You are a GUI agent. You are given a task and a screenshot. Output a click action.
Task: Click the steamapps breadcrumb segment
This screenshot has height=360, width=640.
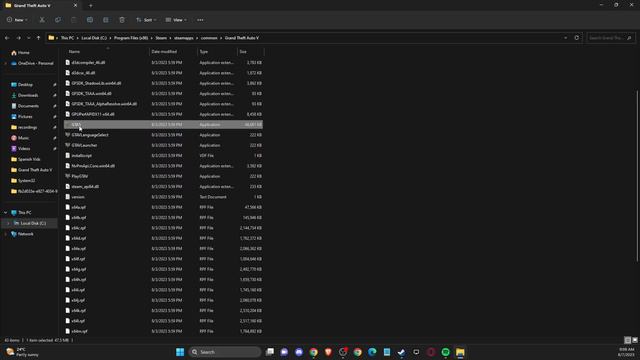(184, 38)
